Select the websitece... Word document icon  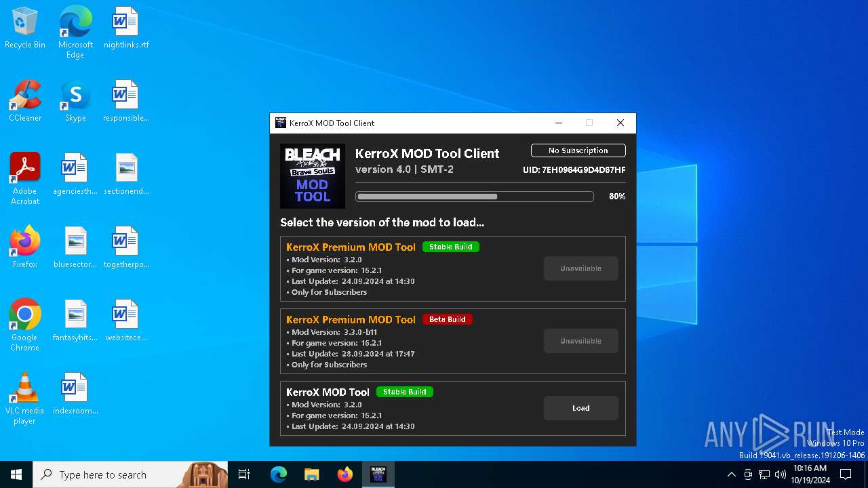click(x=126, y=321)
